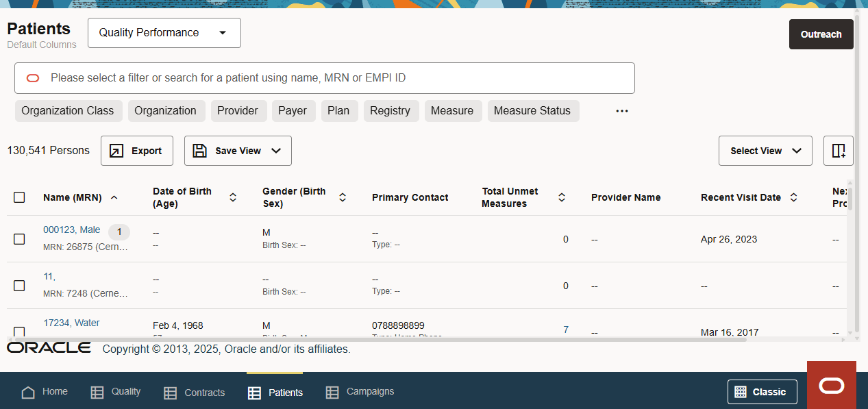Sort the Gender (Birth Sex) column

point(342,197)
